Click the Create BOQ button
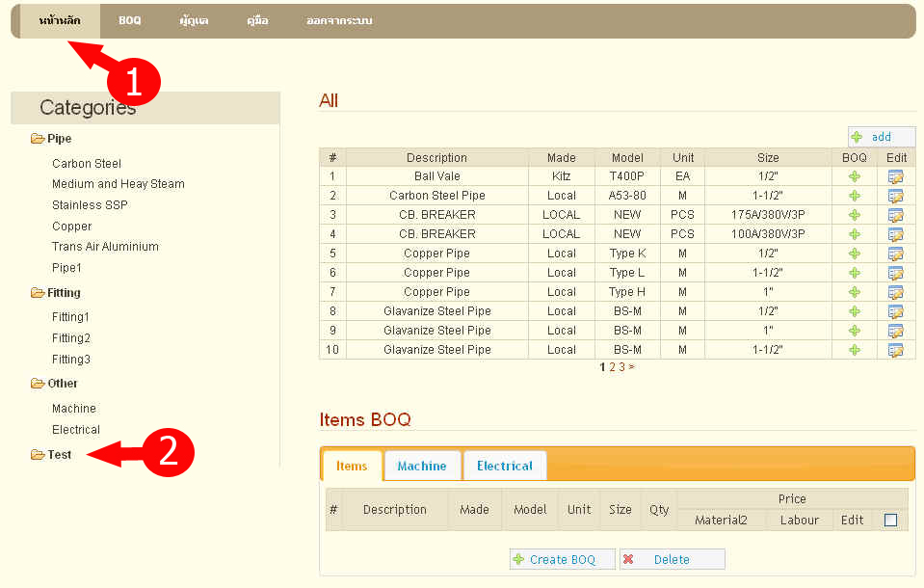This screenshot has width=924, height=588. (562, 559)
